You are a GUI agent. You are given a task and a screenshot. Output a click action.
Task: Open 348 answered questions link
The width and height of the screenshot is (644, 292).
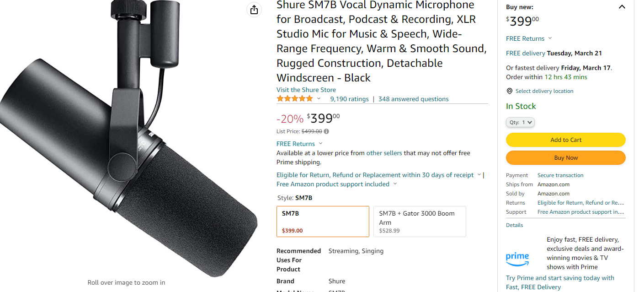pos(413,99)
